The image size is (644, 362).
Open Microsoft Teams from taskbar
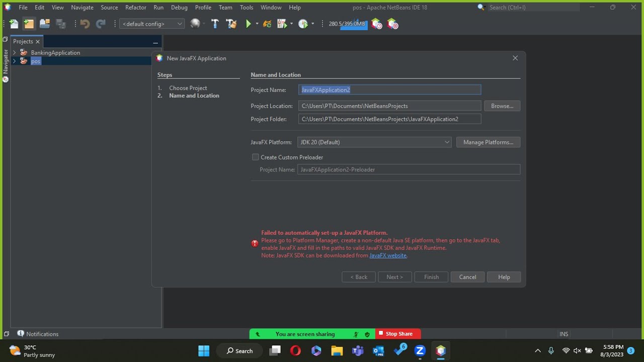click(x=358, y=350)
